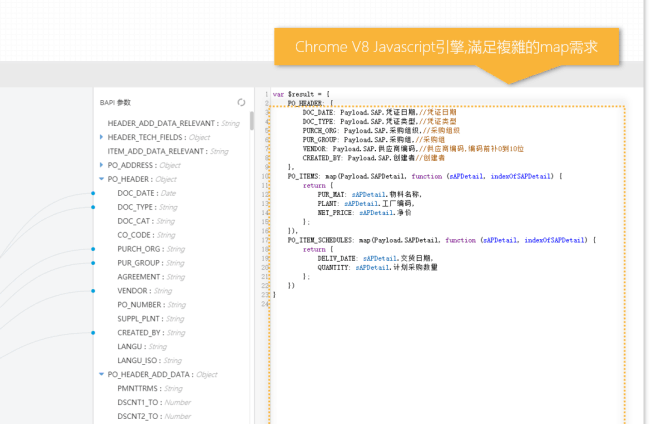Click the PUR_GROUP mapping connector dot
Viewport: 651px width, 424px height.
click(93, 263)
